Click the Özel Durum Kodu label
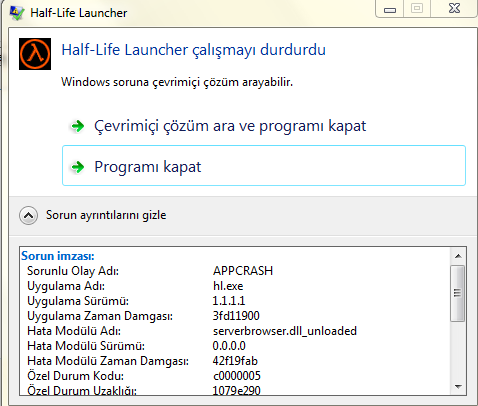The height and width of the screenshot is (406, 478). (75, 376)
